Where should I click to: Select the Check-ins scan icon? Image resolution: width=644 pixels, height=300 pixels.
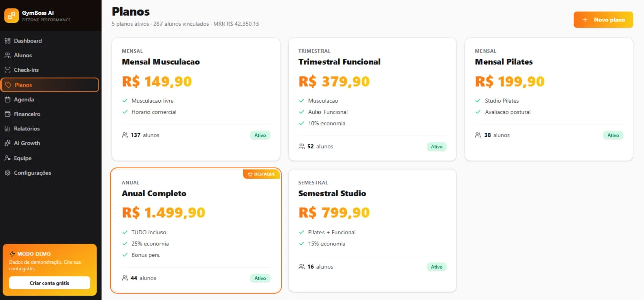coord(7,70)
